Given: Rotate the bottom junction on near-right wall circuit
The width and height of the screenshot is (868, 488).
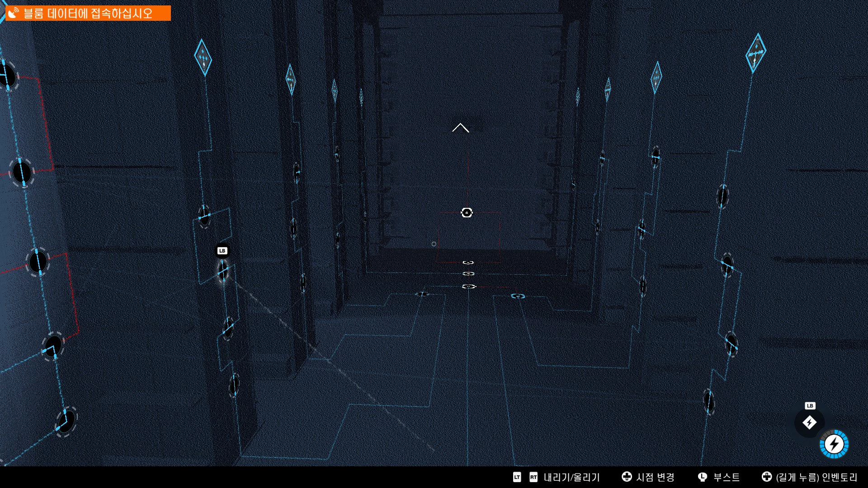Looking at the screenshot, I should (709, 402).
